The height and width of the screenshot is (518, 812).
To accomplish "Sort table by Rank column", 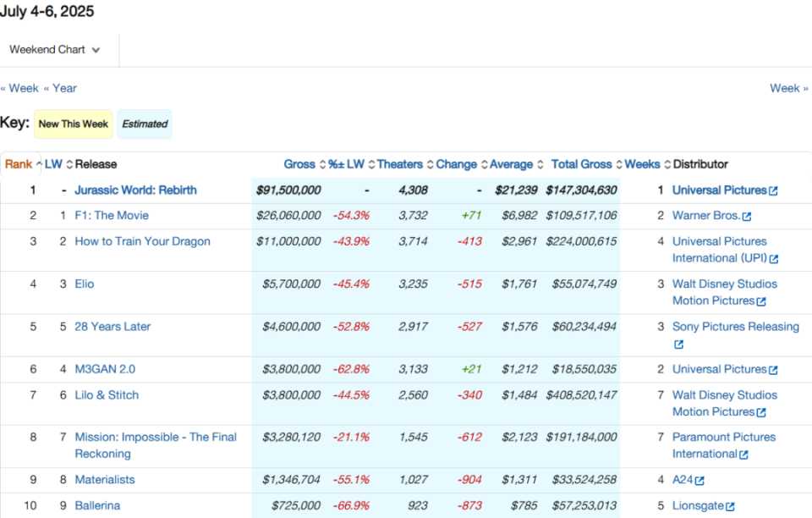I will tap(24, 164).
